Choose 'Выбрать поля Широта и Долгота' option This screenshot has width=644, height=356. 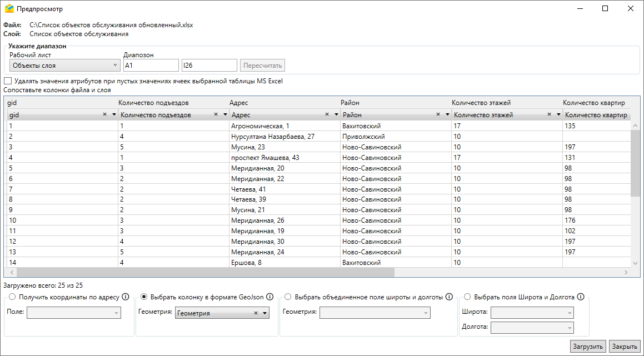[x=467, y=297]
